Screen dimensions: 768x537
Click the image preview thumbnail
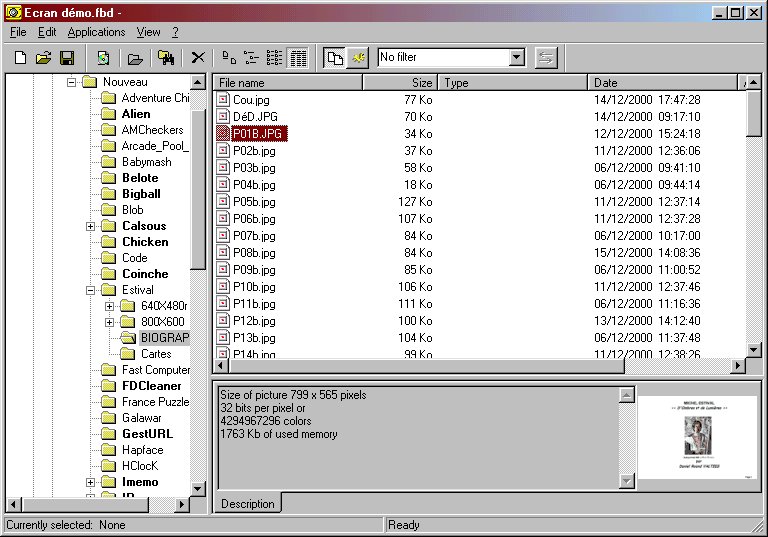coord(697,438)
